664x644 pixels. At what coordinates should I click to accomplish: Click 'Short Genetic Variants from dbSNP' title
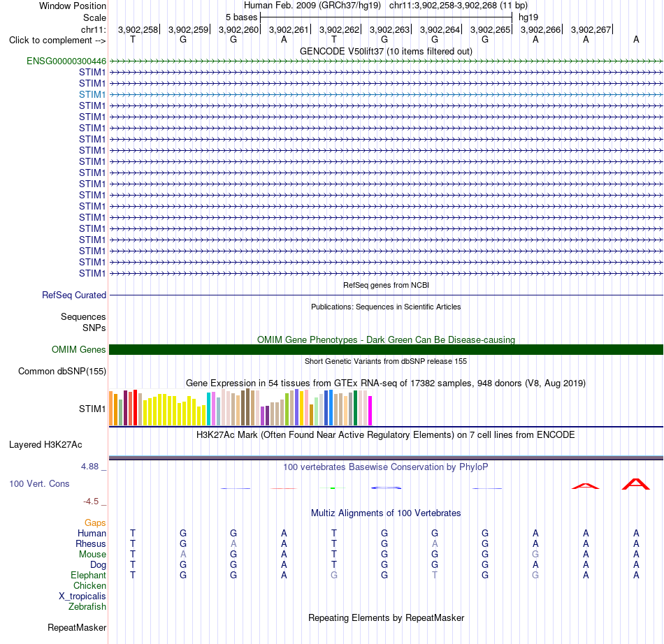click(x=386, y=361)
